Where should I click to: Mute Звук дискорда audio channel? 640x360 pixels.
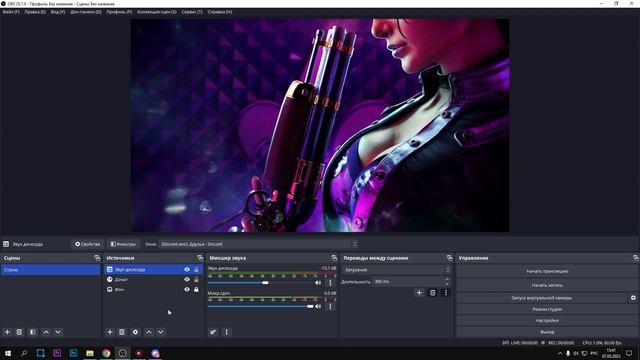click(318, 282)
